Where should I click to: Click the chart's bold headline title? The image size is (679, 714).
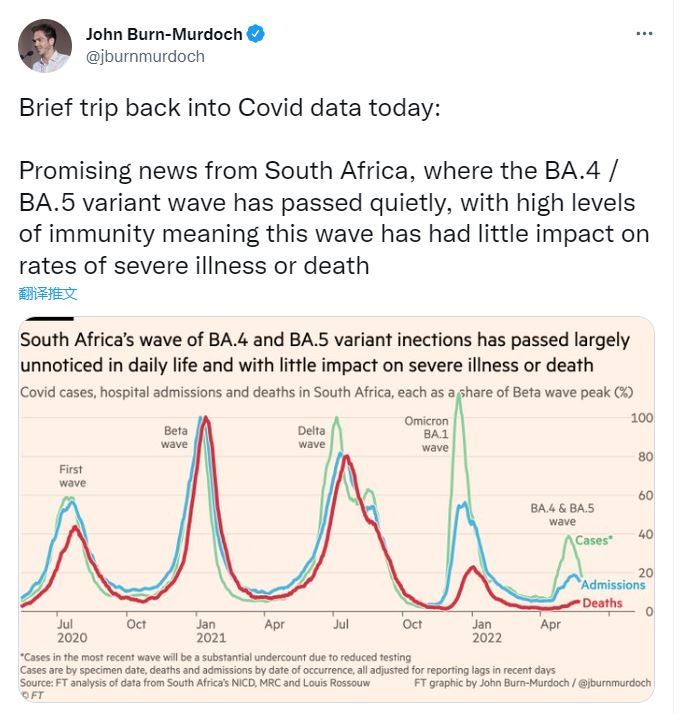click(x=325, y=352)
